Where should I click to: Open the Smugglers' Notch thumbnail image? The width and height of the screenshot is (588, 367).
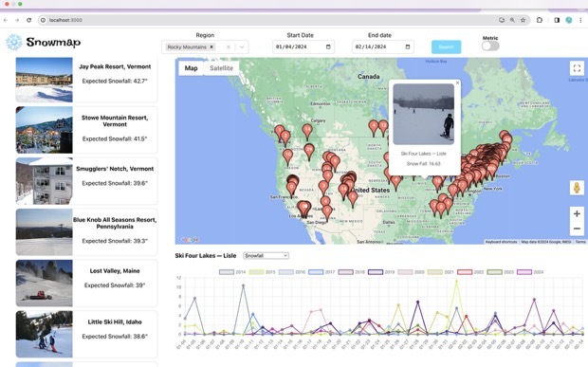coord(44,181)
